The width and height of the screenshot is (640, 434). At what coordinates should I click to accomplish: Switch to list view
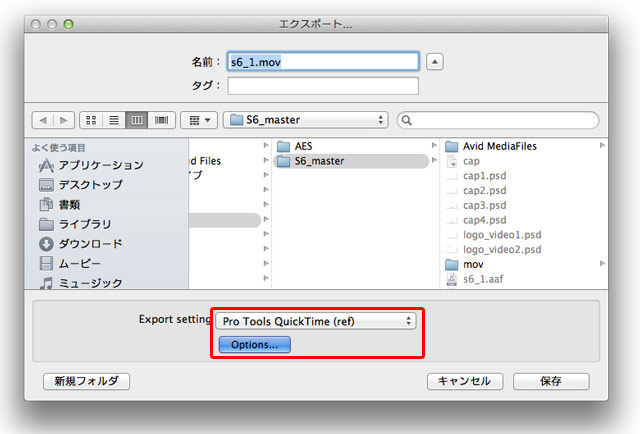point(114,120)
